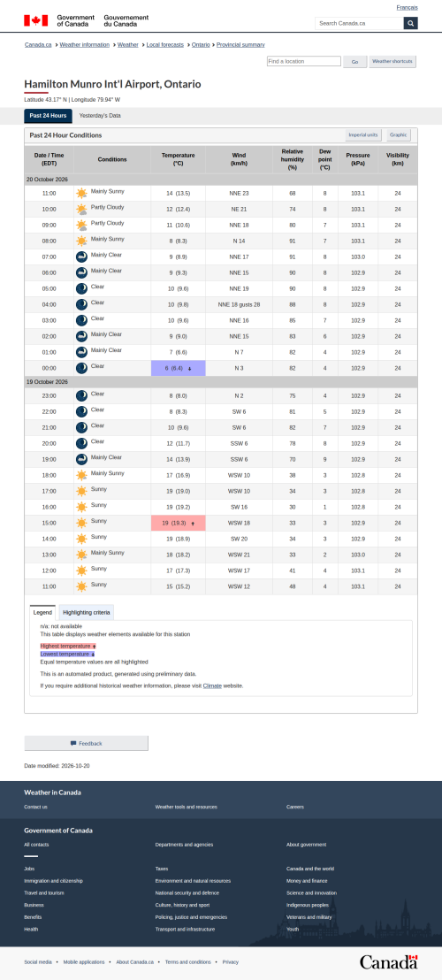This screenshot has width=442, height=980.
Task: Click the Clear moon icon for 03:00
Action: (x=82, y=321)
